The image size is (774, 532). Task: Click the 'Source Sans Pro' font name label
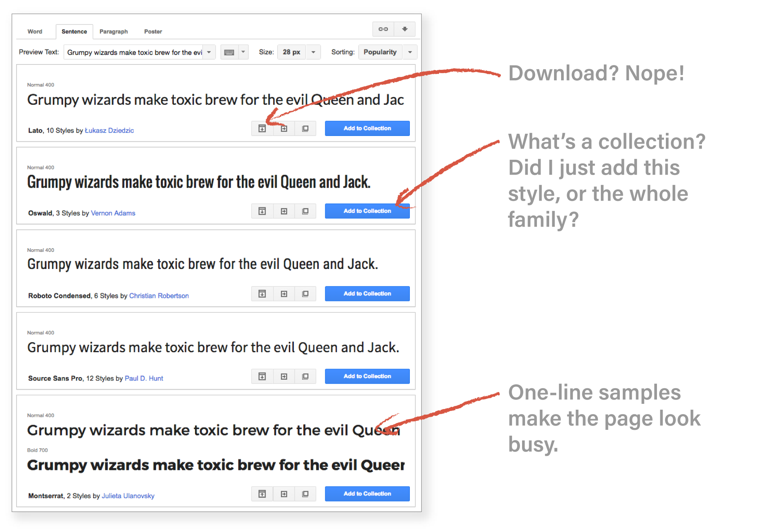[55, 378]
